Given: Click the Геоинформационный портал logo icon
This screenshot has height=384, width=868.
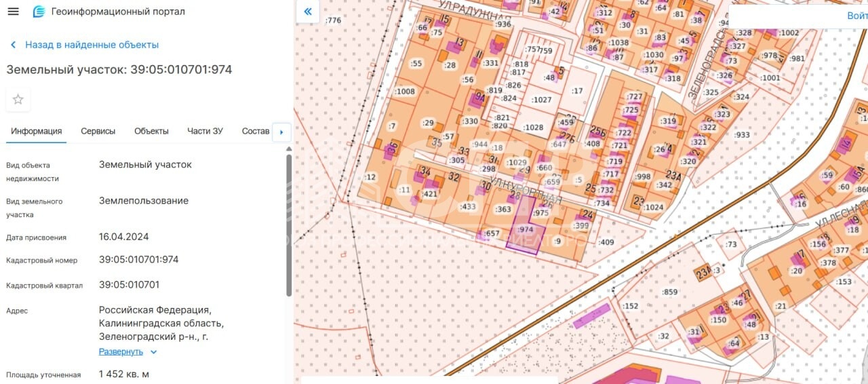Looking at the screenshot, I should (39, 12).
